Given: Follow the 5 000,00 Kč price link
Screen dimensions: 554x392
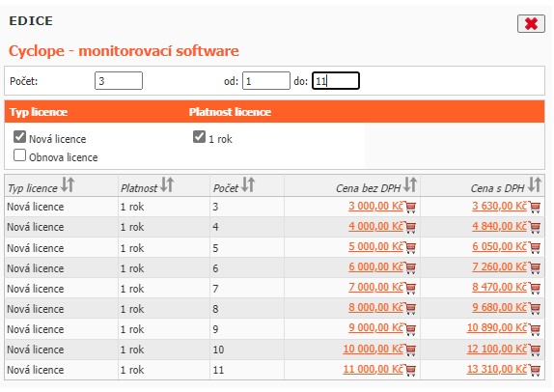Looking at the screenshot, I should 376,246.
